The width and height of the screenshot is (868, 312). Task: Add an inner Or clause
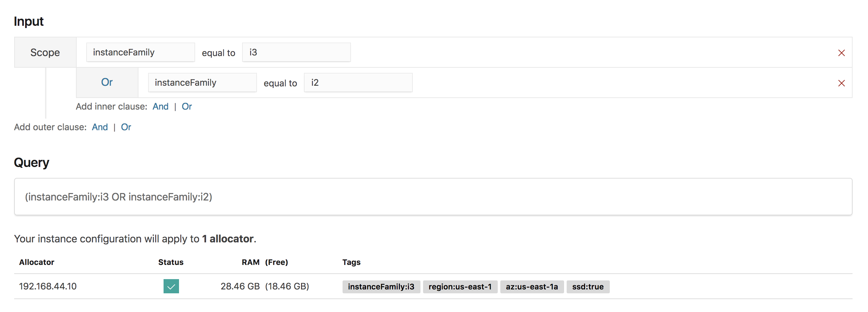[187, 107]
